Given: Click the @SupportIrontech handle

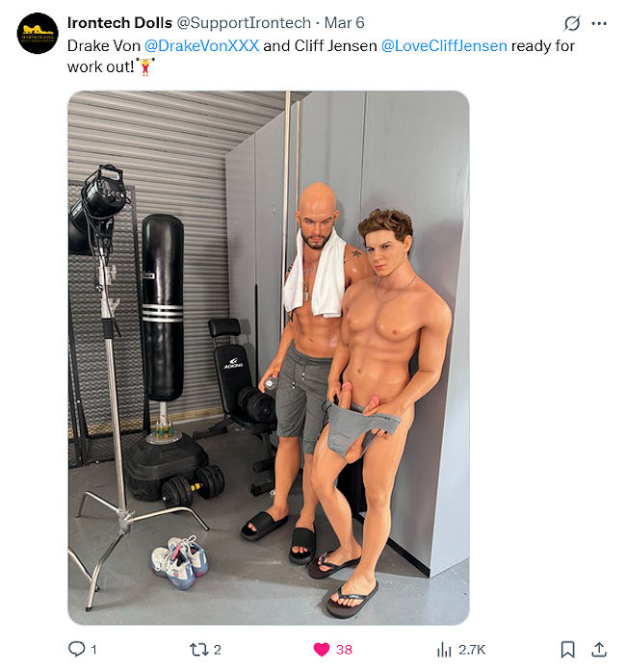Looking at the screenshot, I should (244, 23).
